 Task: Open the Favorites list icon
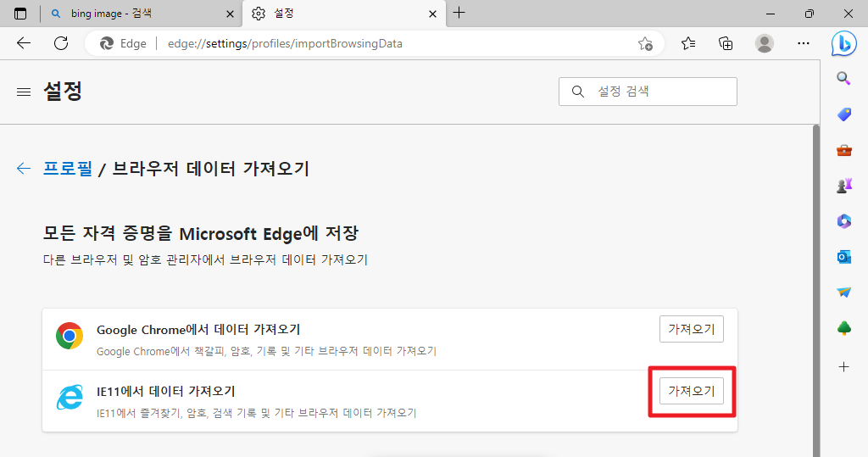[x=688, y=43]
